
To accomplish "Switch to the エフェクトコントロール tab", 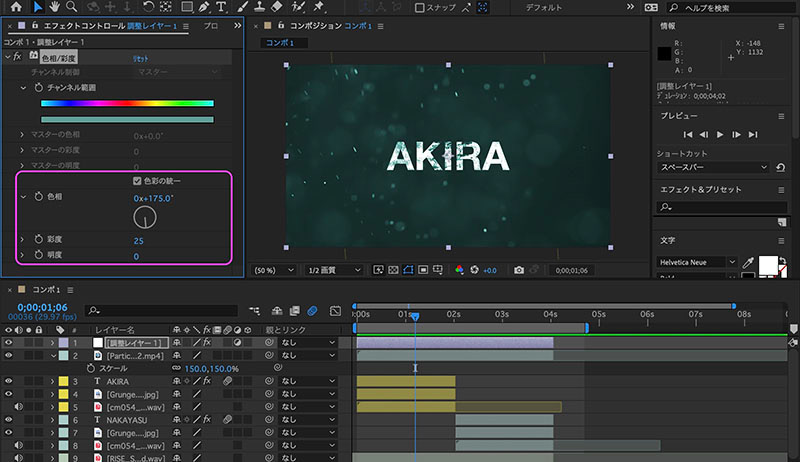I will pyautogui.click(x=110, y=25).
